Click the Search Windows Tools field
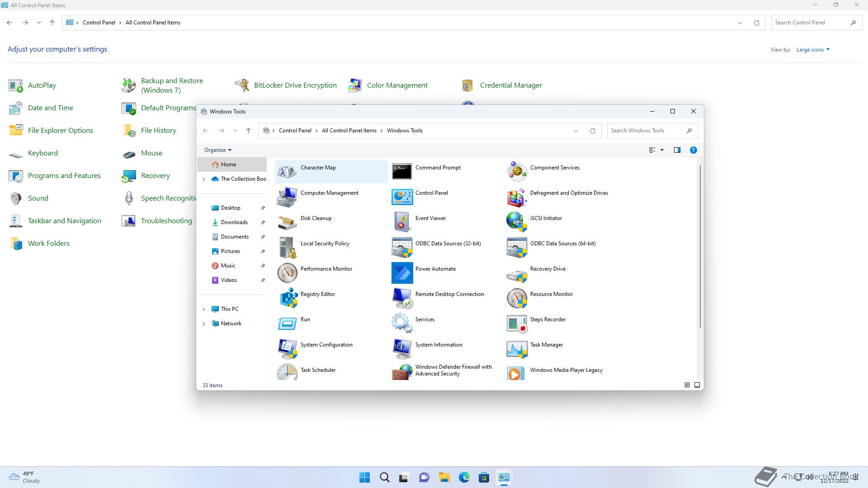This screenshot has height=488, width=868. pos(652,131)
